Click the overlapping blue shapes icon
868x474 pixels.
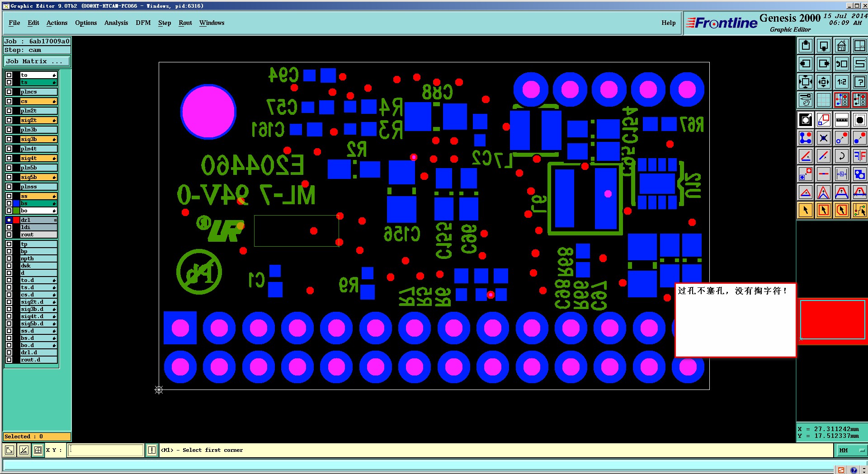click(x=859, y=174)
